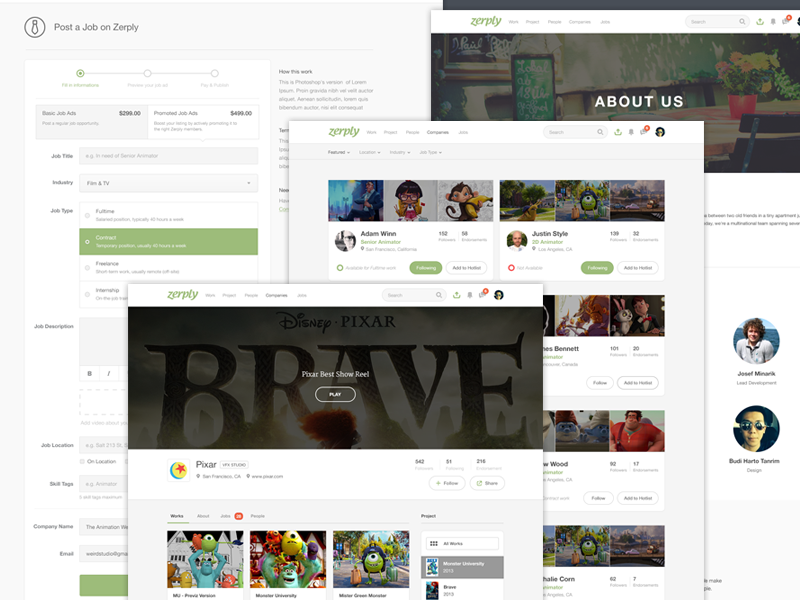Toggle the Following button on Justin Style card
The height and width of the screenshot is (600, 800).
click(x=597, y=268)
